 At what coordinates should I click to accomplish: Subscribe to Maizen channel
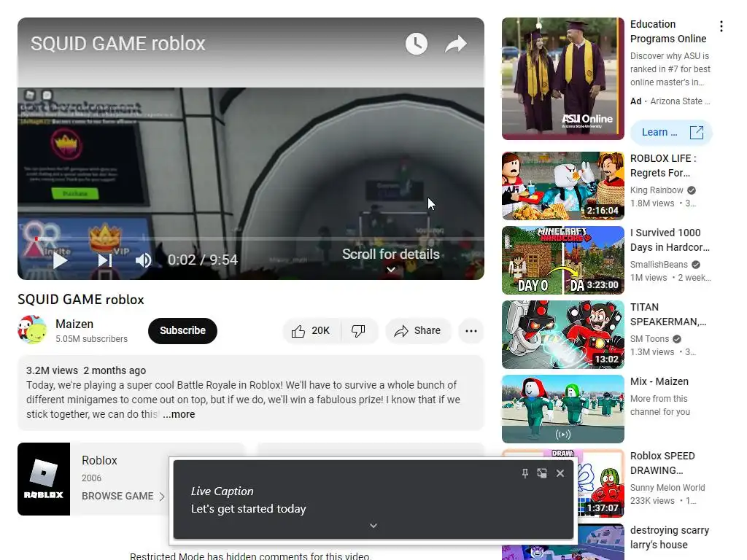pos(182,330)
